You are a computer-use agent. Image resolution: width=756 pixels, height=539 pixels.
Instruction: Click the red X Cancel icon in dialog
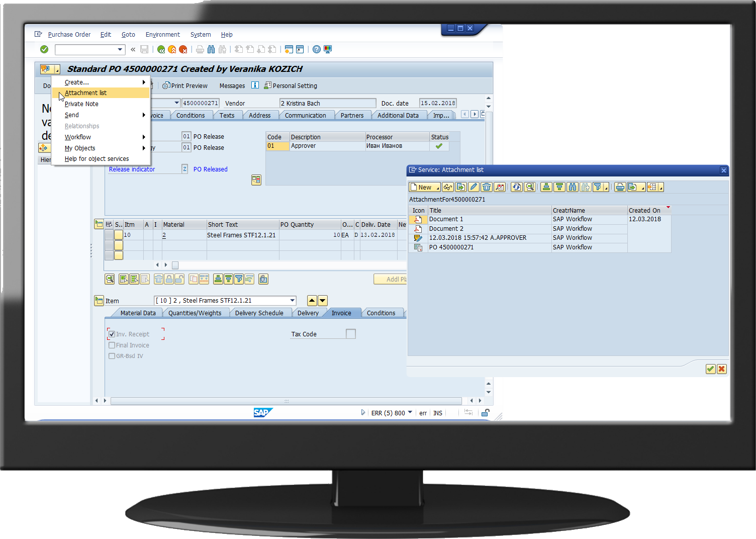[x=722, y=369]
